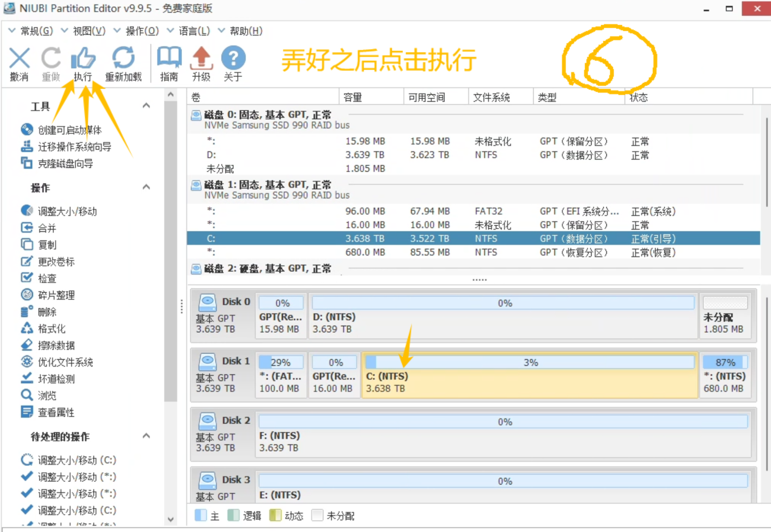Choose 浏览 explore volume operation
The height and width of the screenshot is (532, 771).
click(38, 395)
